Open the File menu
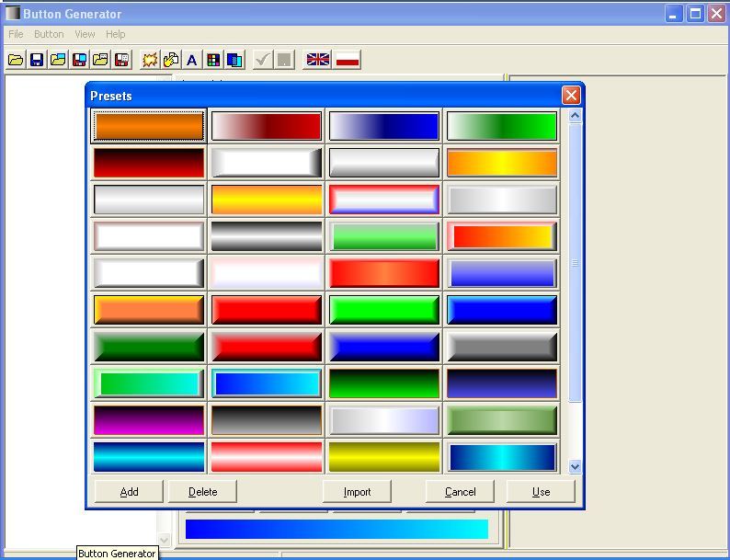 coord(16,34)
